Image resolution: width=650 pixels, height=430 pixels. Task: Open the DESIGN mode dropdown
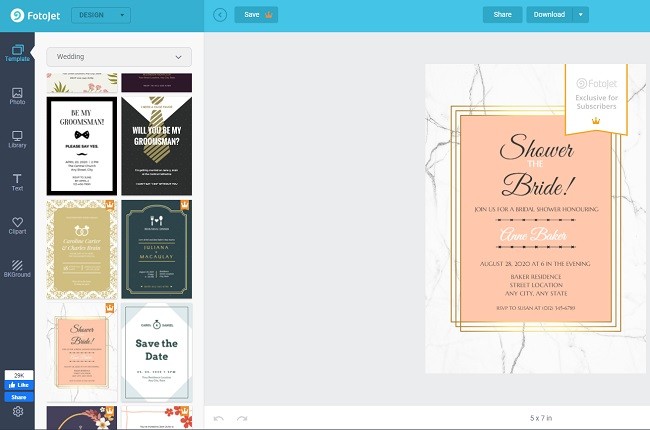pyautogui.click(x=101, y=15)
